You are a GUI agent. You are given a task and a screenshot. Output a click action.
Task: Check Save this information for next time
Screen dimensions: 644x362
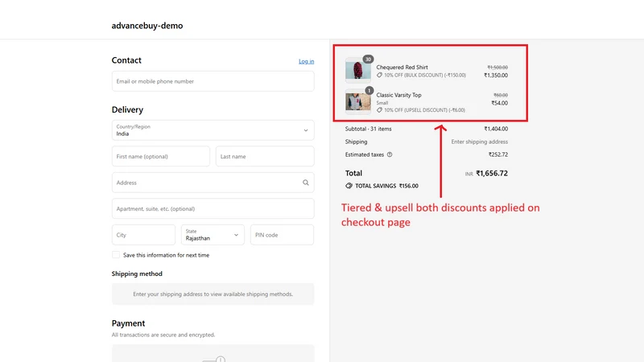point(116,255)
